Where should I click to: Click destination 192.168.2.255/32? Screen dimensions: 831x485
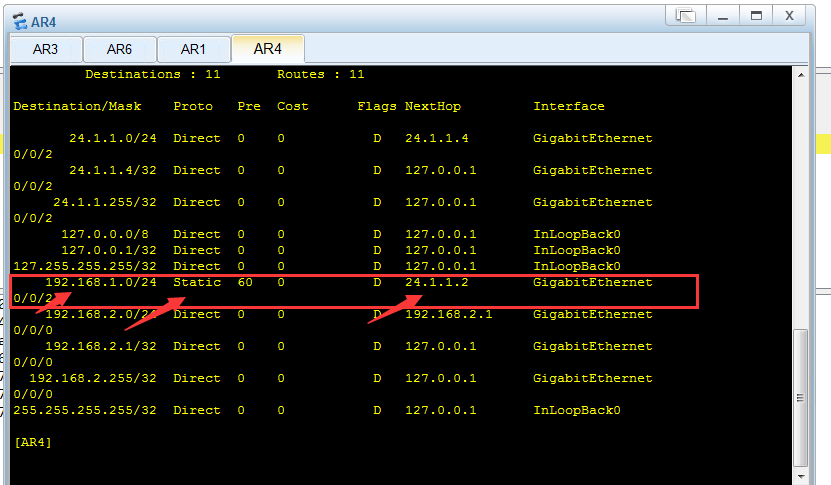(93, 378)
